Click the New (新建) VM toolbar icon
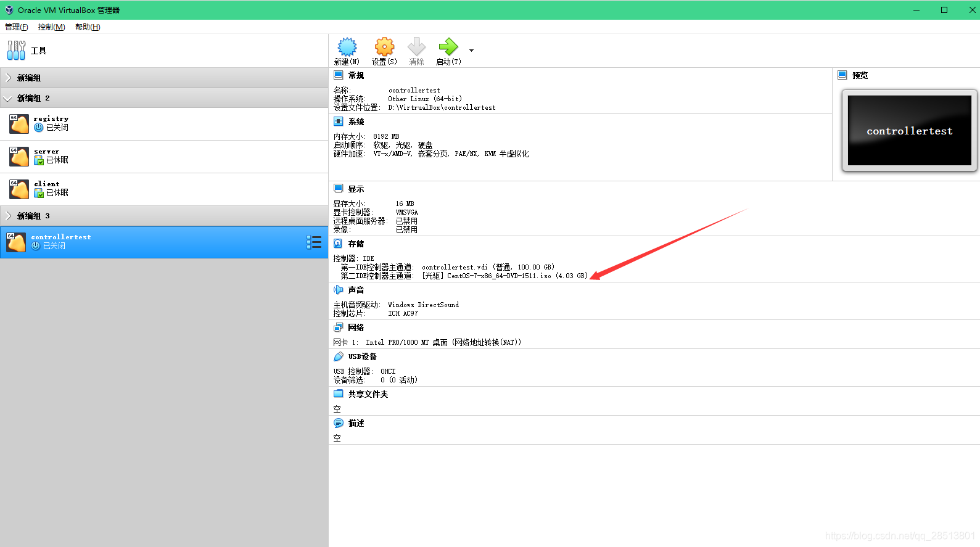Viewport: 980px width, 547px height. (347, 47)
